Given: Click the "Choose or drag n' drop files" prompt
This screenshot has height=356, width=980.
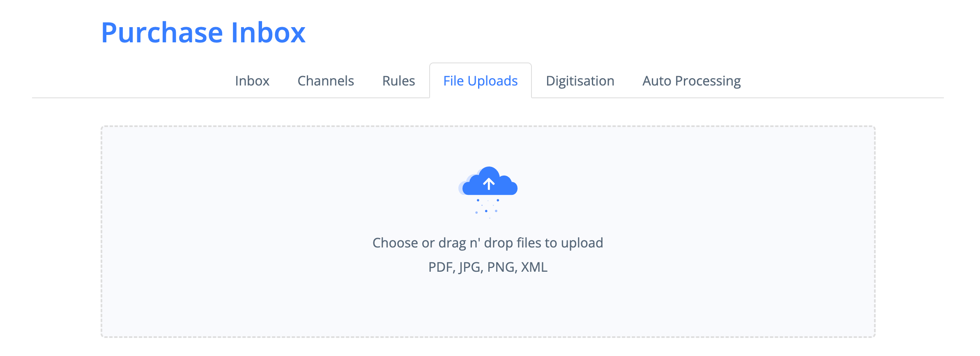Looking at the screenshot, I should tap(488, 243).
